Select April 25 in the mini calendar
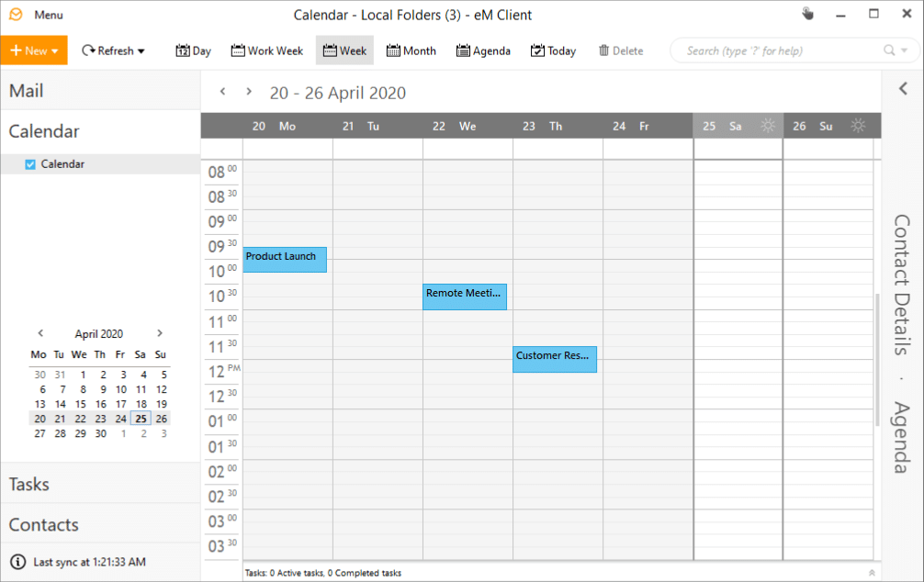This screenshot has width=924, height=582. click(141, 419)
